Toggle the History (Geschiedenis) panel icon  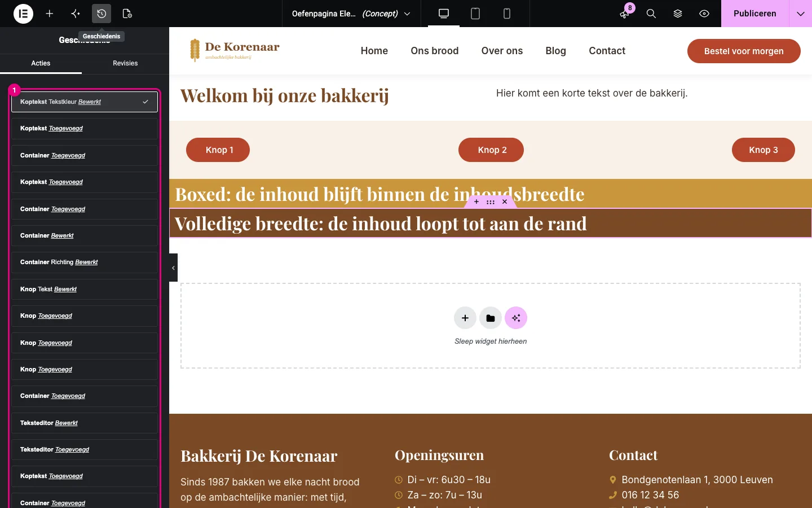click(101, 14)
